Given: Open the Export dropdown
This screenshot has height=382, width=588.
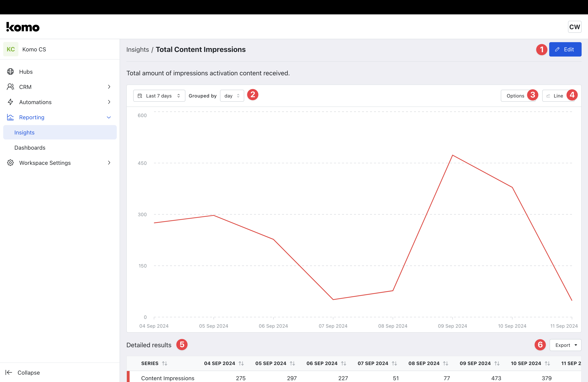Looking at the screenshot, I should (565, 345).
